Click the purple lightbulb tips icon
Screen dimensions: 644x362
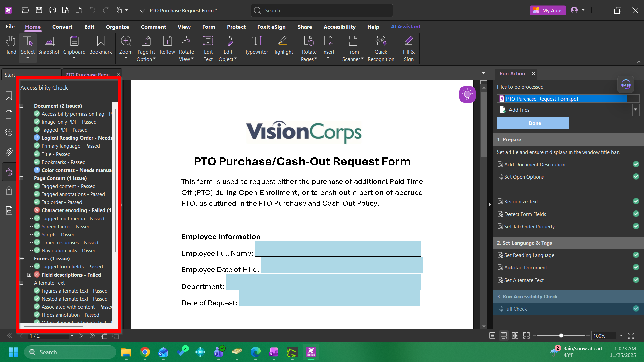(x=467, y=95)
